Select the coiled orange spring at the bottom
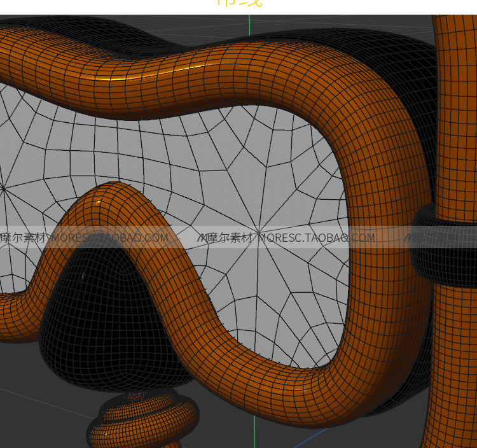 coord(142,419)
